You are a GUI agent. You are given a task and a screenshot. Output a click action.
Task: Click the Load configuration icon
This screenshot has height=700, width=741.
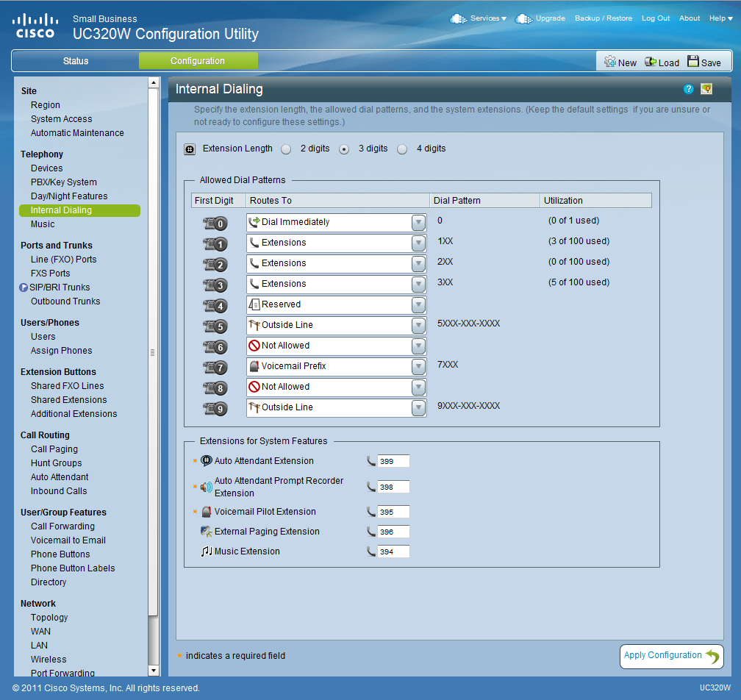tap(651, 62)
